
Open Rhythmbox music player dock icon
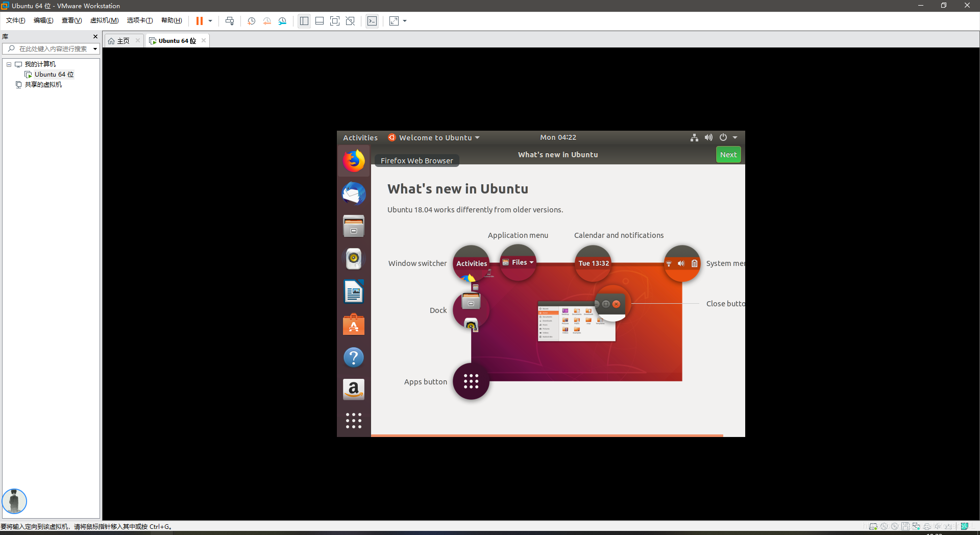(354, 259)
